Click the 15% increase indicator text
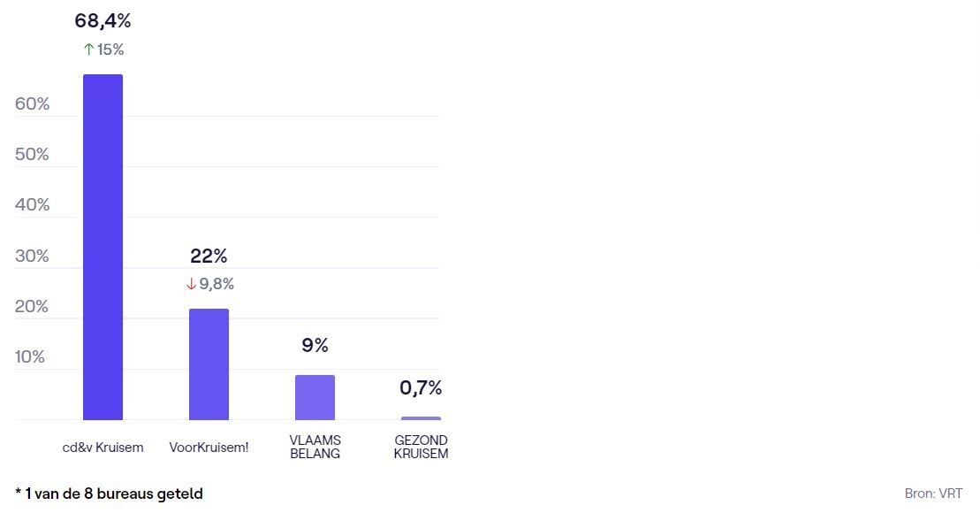This screenshot has width=980, height=513. point(110,50)
